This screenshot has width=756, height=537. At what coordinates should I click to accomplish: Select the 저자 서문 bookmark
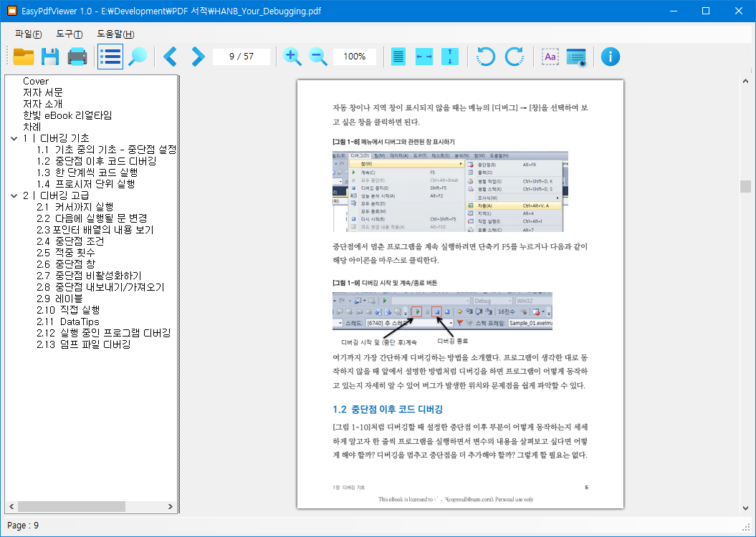point(43,92)
